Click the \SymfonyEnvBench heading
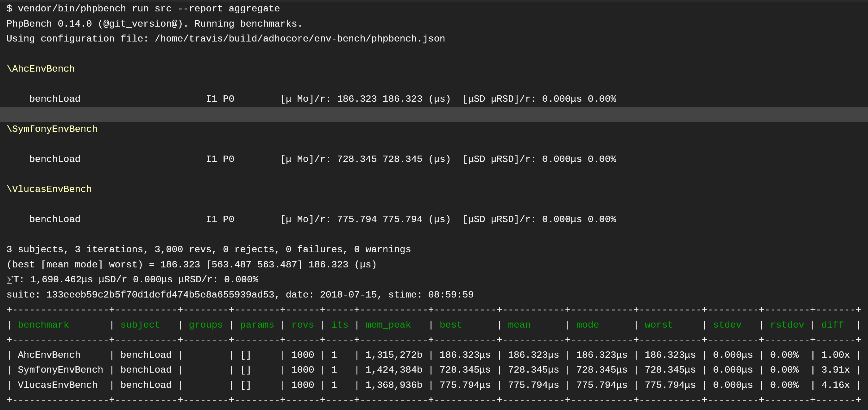868x410 pixels. (x=52, y=129)
